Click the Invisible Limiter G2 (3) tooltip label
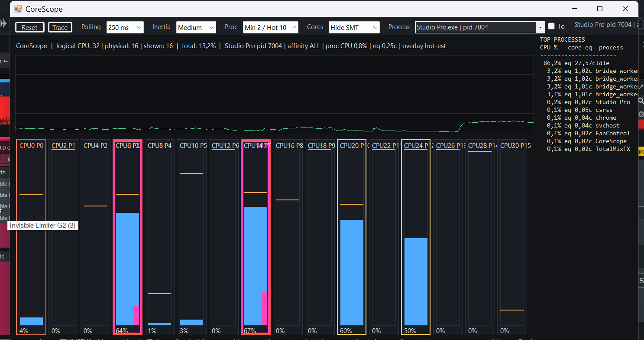The width and height of the screenshot is (644, 340). (x=43, y=226)
